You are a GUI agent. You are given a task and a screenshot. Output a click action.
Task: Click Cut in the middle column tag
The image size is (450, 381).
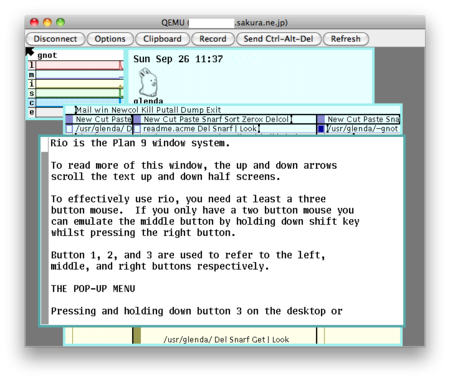(x=170, y=119)
